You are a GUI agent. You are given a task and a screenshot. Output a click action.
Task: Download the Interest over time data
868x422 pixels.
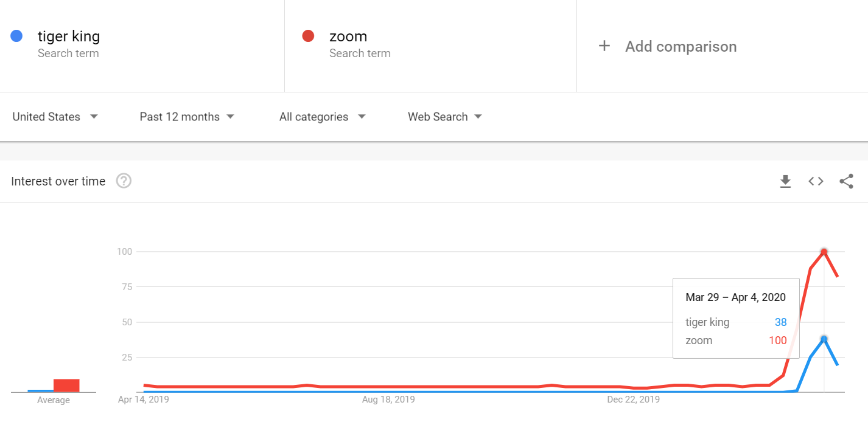pos(786,181)
